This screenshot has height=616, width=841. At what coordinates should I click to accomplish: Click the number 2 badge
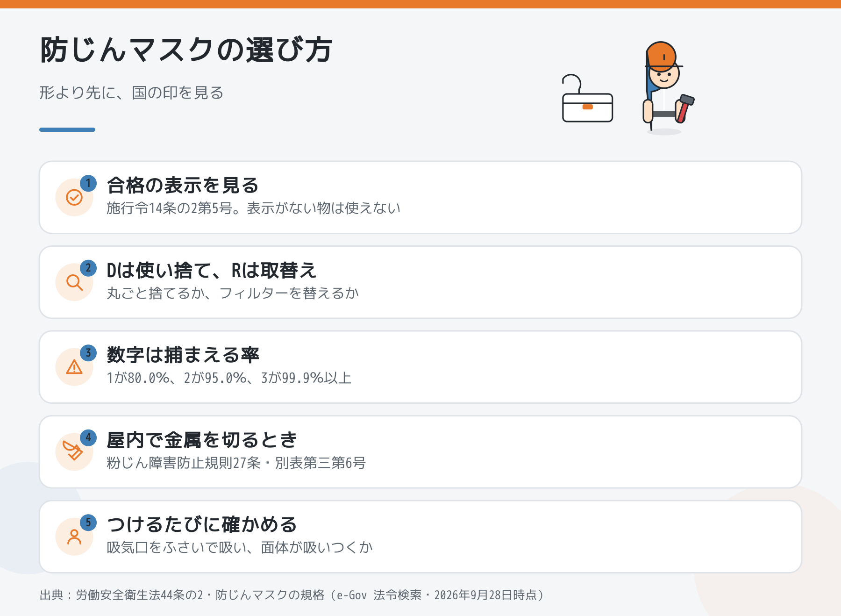(88, 268)
